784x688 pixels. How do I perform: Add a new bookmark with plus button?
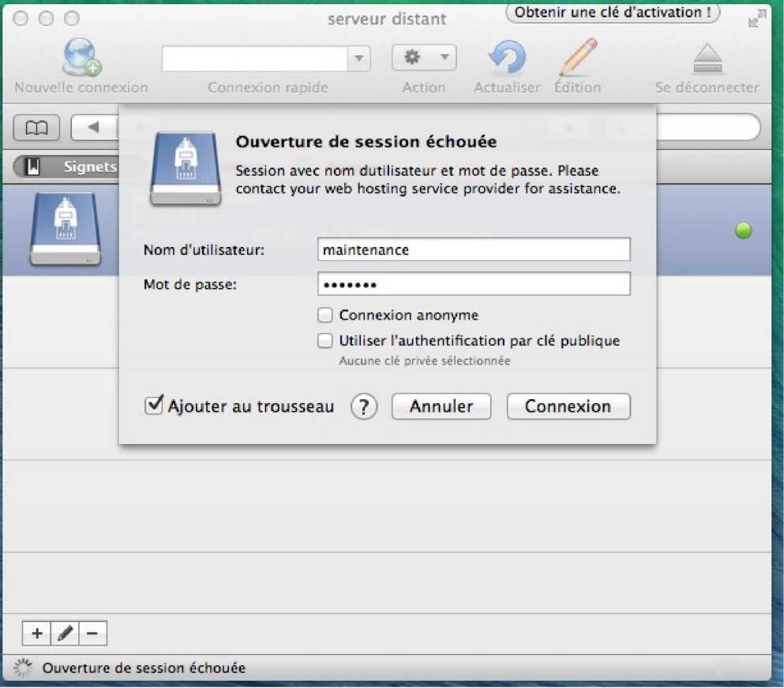pos(36,633)
